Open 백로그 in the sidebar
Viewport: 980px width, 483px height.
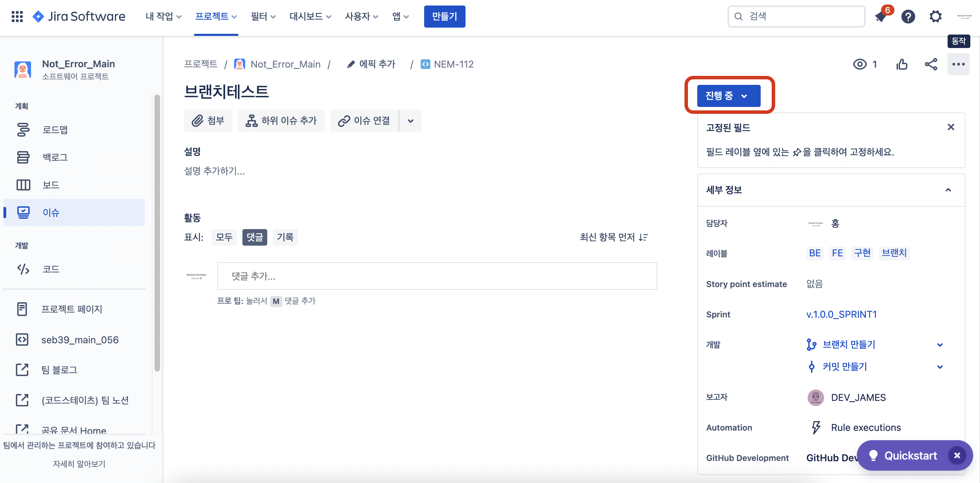[x=55, y=157]
